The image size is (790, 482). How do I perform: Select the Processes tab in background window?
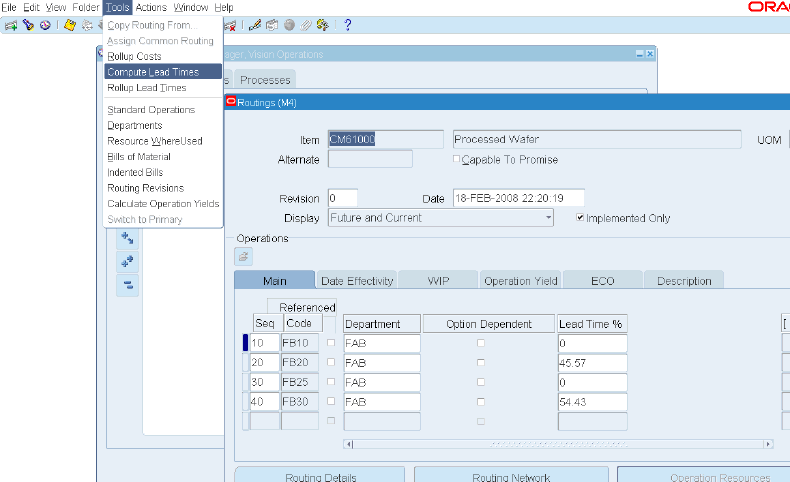coord(266,80)
